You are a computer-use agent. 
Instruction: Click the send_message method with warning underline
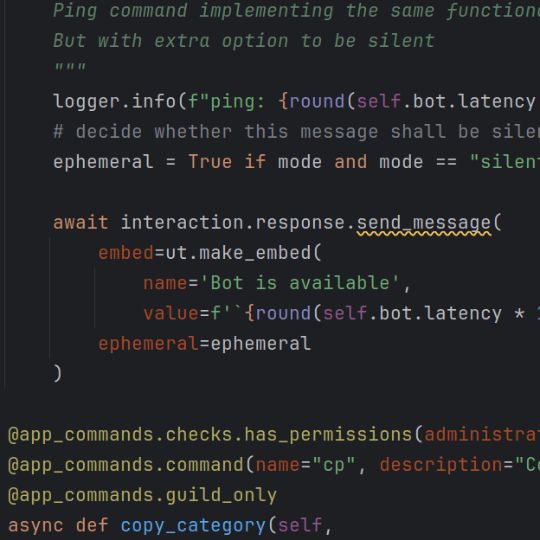point(424,222)
